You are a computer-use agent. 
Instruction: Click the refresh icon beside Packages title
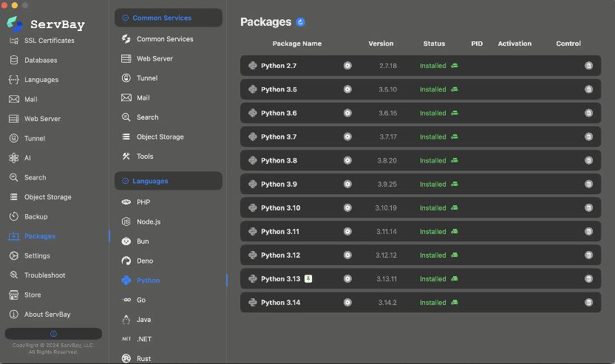pos(300,22)
